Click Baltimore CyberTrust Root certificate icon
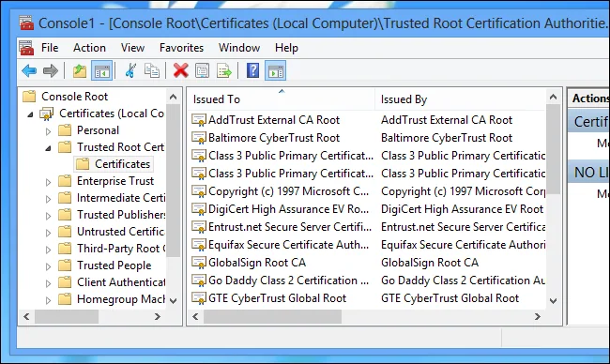 pyautogui.click(x=199, y=138)
